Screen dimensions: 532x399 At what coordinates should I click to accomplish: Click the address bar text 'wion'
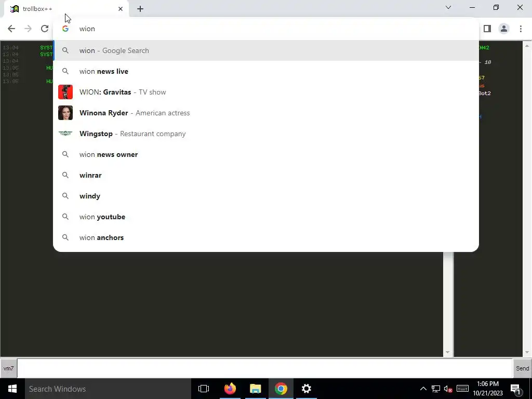87,29
